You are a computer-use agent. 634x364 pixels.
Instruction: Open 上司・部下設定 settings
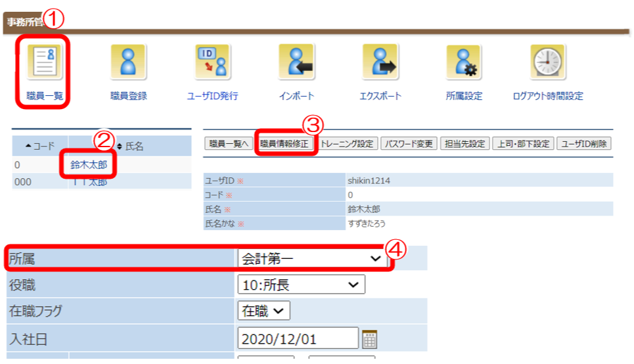point(523,144)
